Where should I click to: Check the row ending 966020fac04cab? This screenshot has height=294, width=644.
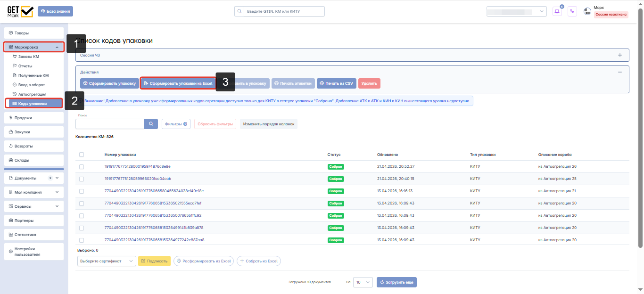pos(82,179)
